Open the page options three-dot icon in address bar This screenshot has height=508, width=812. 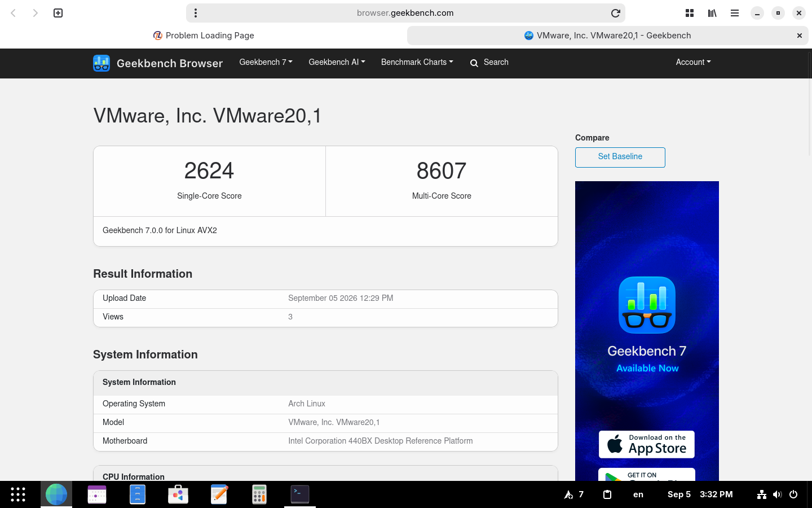196,13
